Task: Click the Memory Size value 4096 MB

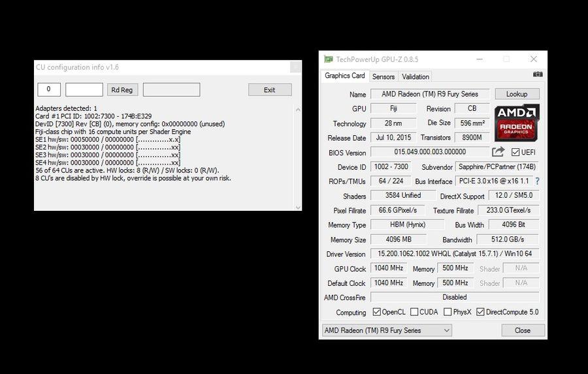Action: click(399, 239)
